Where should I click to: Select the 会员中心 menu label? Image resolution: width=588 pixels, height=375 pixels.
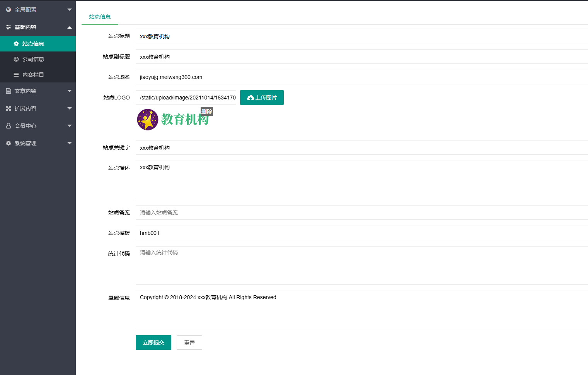coord(26,126)
